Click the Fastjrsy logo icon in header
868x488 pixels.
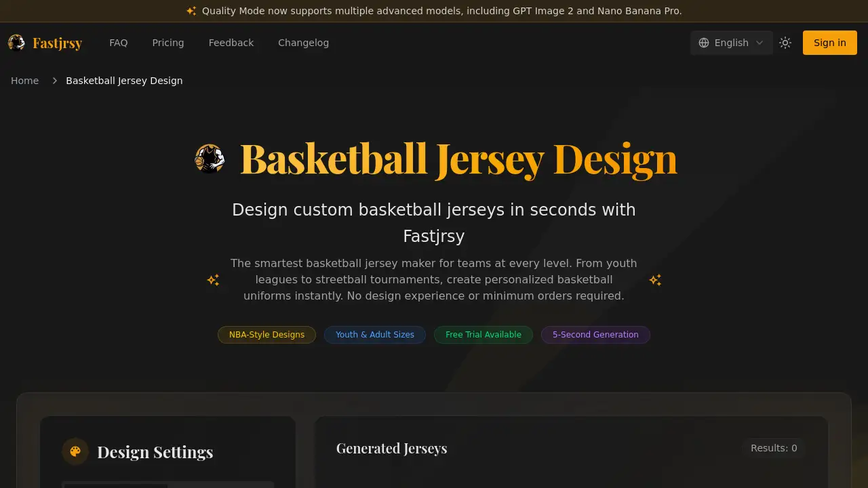16,43
